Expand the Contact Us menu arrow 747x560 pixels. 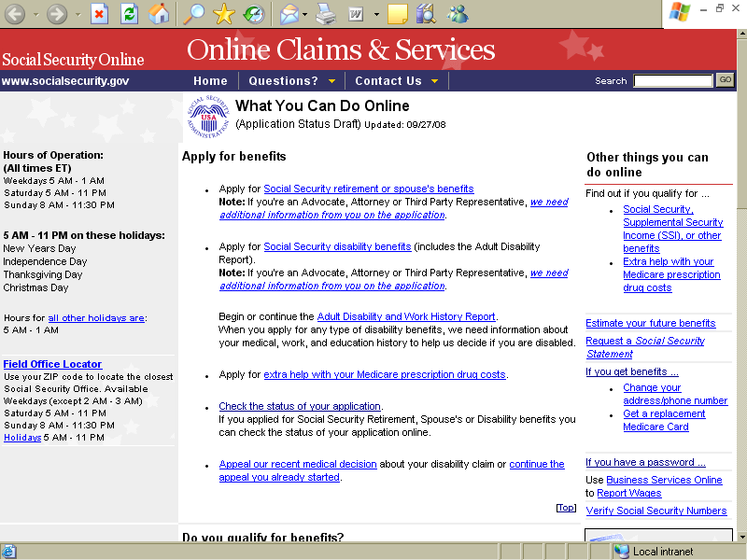[x=434, y=81]
